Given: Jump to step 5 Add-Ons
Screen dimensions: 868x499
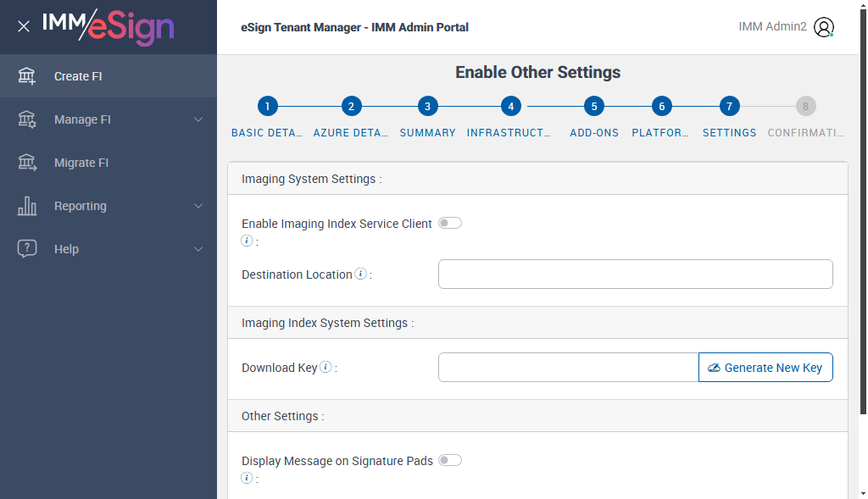Looking at the screenshot, I should tap(594, 107).
